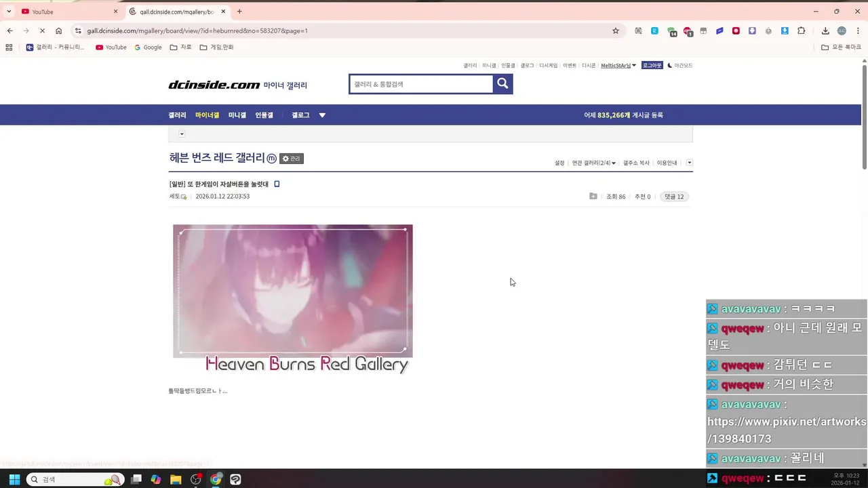The width and height of the screenshot is (868, 488).
Task: Click the 갤러리 & 통합검색 search field
Action: click(420, 84)
